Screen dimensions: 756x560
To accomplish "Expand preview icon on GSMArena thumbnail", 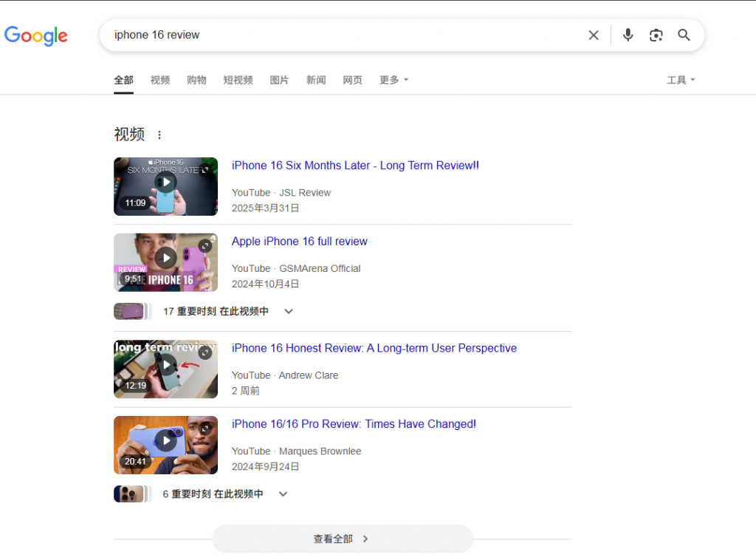I will coord(205,246).
